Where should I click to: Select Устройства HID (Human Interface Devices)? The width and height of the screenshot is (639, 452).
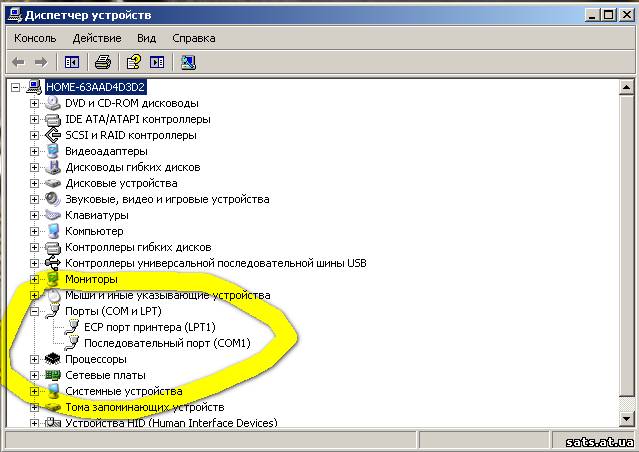[171, 423]
